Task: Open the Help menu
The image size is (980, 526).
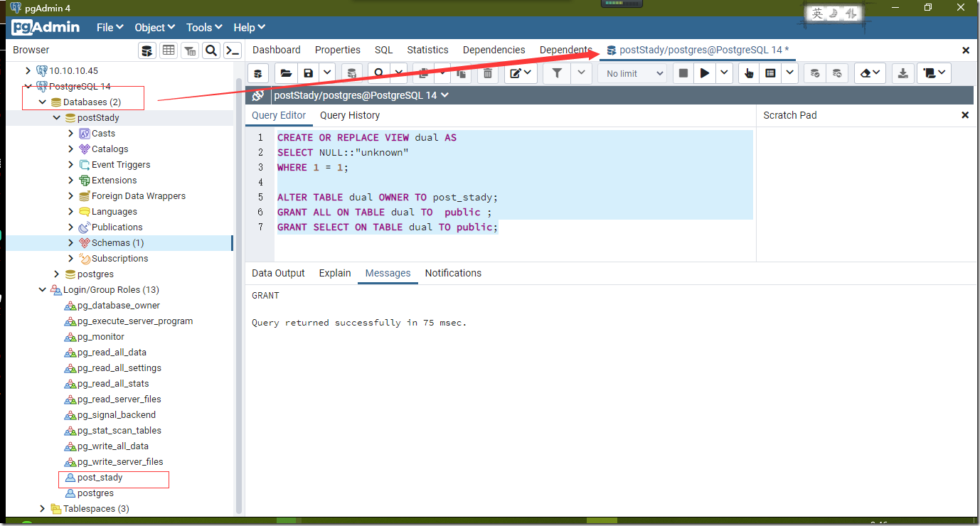Action: 249,27
